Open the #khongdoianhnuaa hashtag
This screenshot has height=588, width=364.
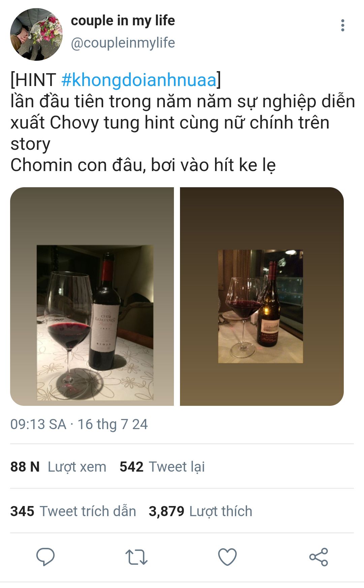click(x=139, y=80)
